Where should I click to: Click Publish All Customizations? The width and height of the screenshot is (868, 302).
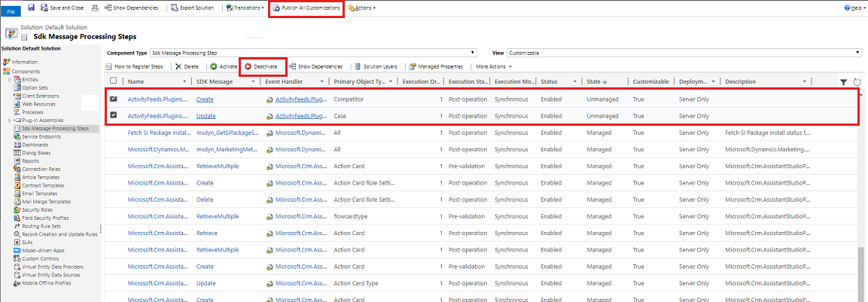pos(306,8)
